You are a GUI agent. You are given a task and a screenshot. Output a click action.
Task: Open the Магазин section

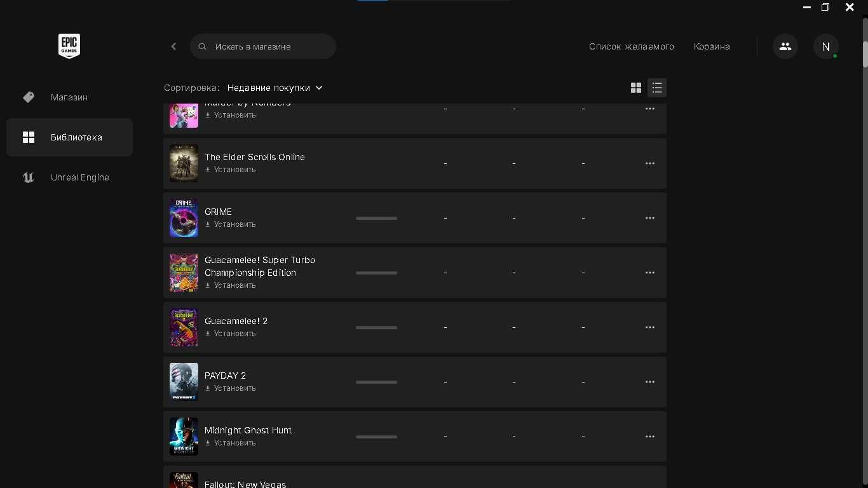pyautogui.click(x=70, y=97)
